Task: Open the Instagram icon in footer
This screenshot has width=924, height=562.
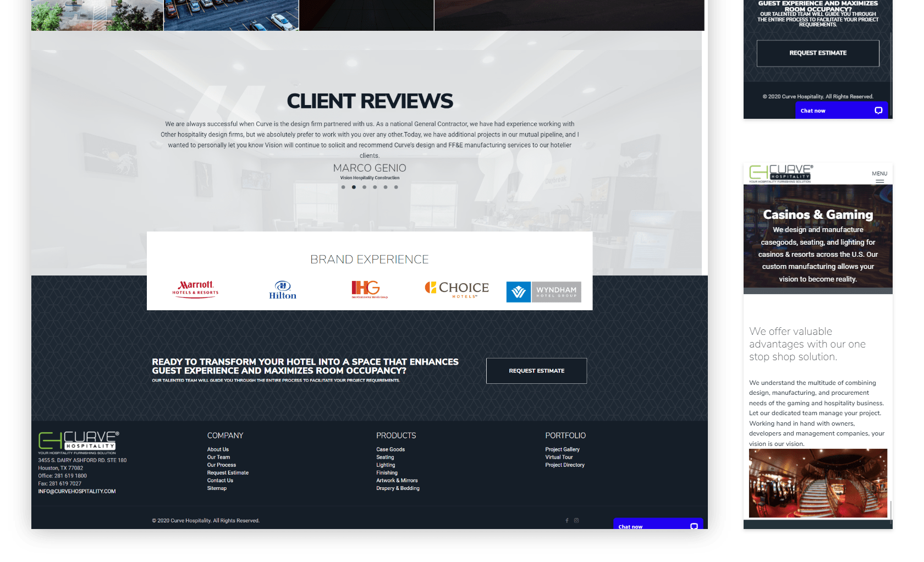Action: click(x=576, y=520)
